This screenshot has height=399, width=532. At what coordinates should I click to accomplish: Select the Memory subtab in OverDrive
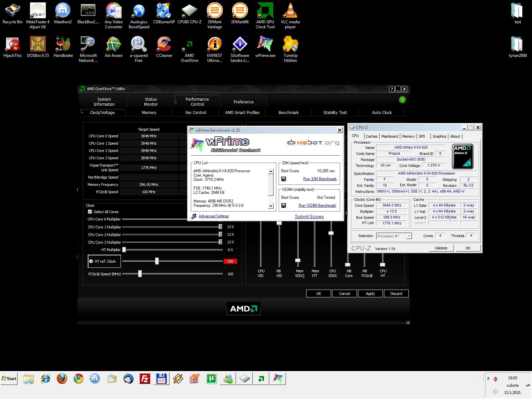click(149, 113)
